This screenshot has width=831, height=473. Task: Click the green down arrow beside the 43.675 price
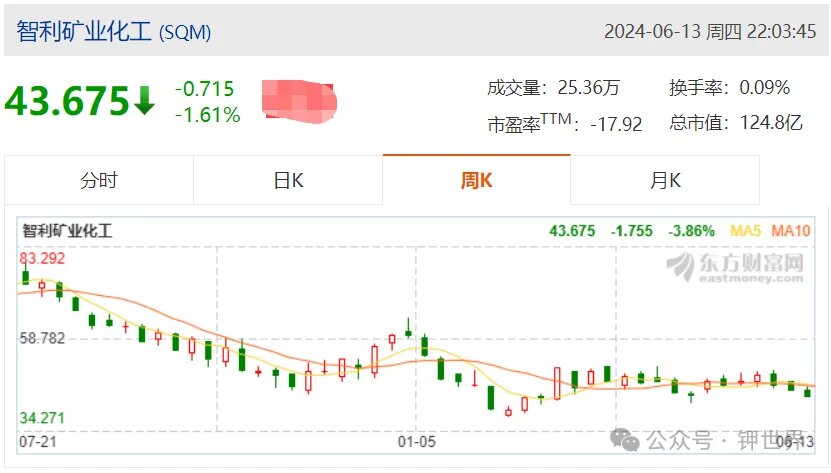[x=144, y=101]
